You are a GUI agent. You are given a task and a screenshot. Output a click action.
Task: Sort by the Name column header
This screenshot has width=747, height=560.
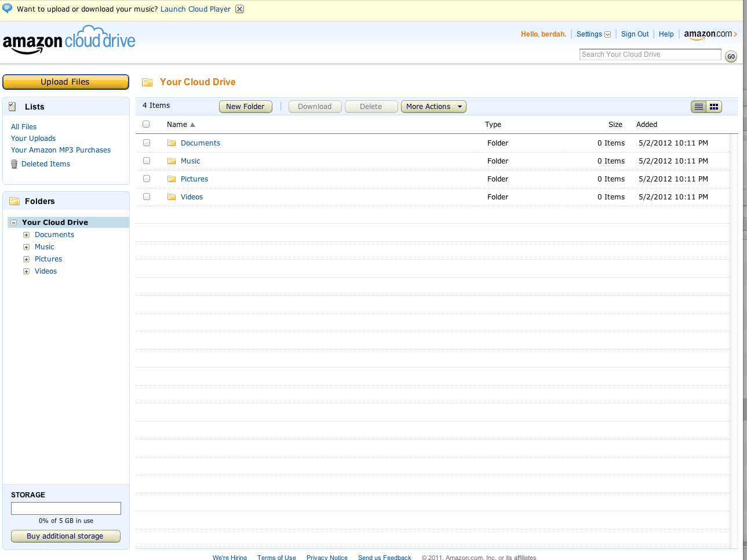[x=181, y=125]
